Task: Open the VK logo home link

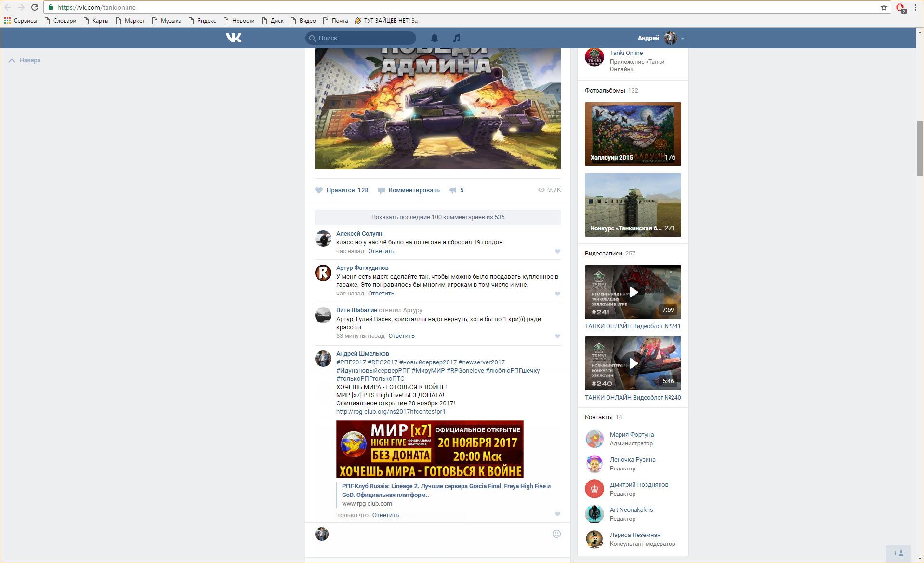Action: pyautogui.click(x=234, y=38)
